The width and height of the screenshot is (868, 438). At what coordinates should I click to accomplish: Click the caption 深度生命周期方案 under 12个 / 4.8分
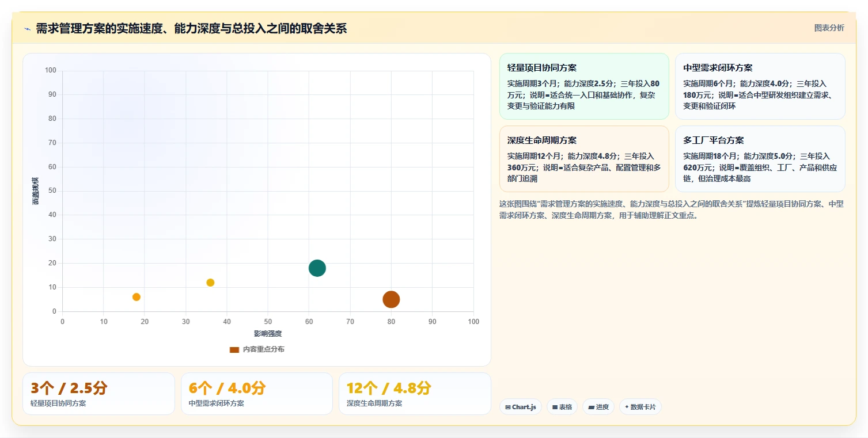(x=374, y=403)
